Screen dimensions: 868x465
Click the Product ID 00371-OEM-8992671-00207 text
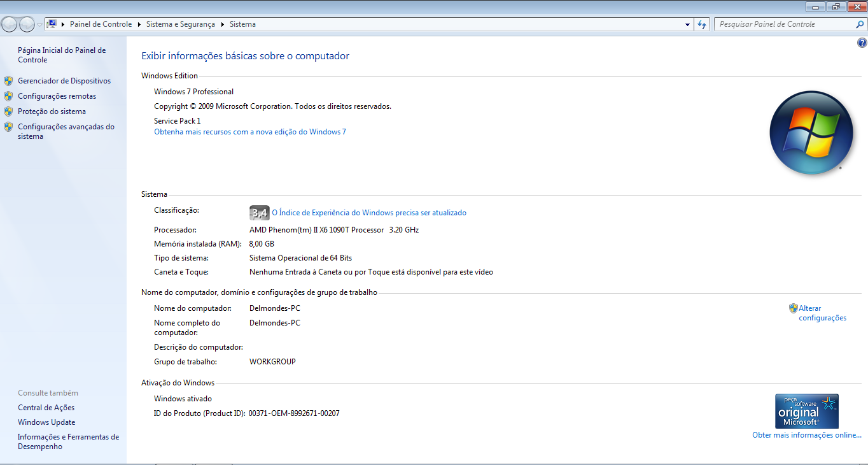point(294,413)
